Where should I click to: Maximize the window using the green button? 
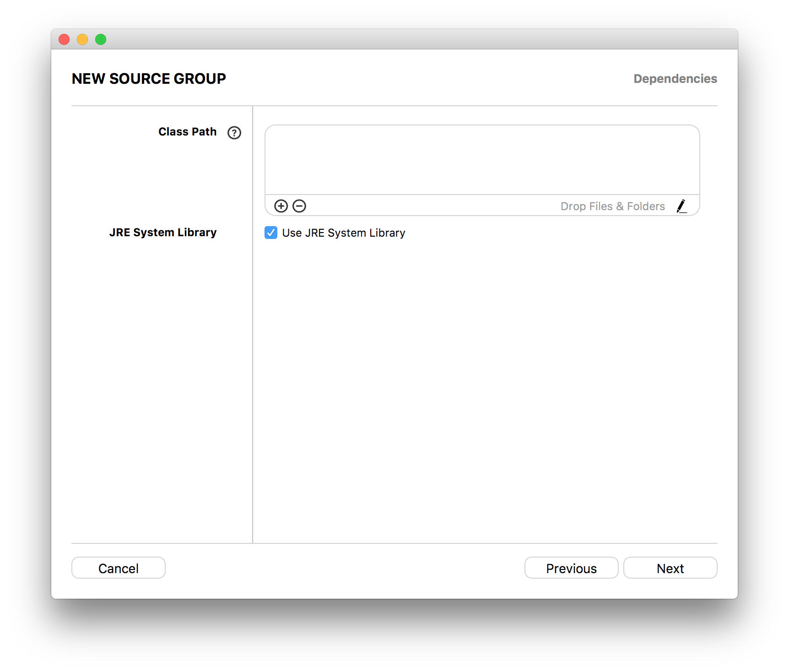101,39
